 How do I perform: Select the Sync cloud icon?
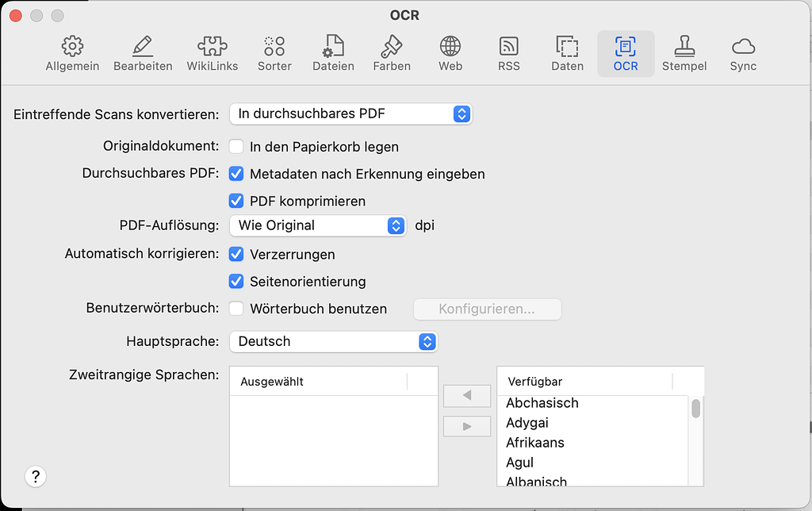[x=743, y=52]
